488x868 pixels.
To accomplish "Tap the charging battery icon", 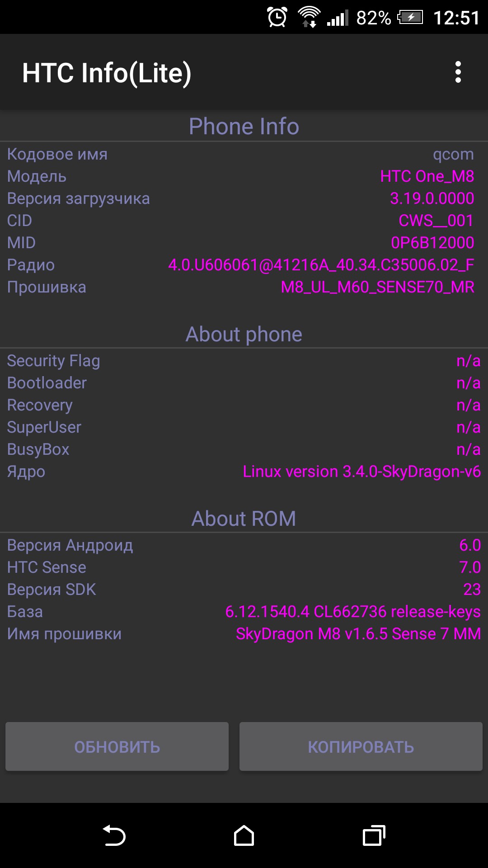I will [410, 18].
